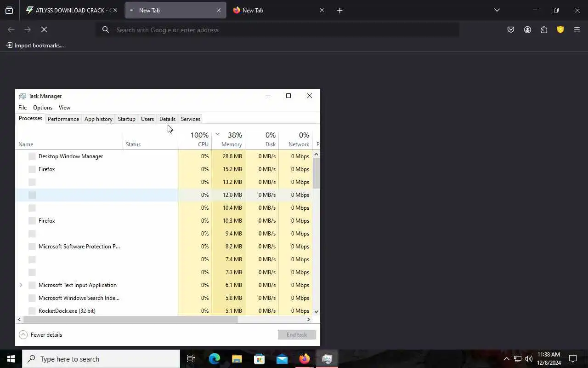Sort by the Disk column header

click(262, 139)
